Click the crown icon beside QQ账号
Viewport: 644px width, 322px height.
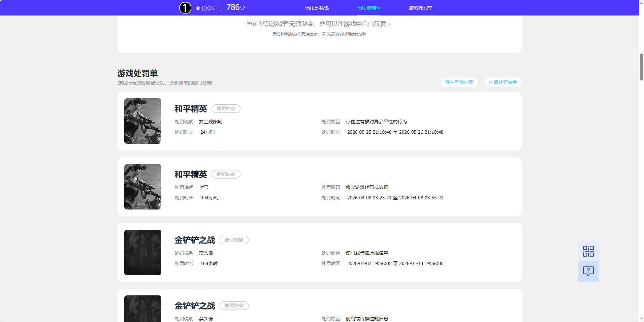198,8
